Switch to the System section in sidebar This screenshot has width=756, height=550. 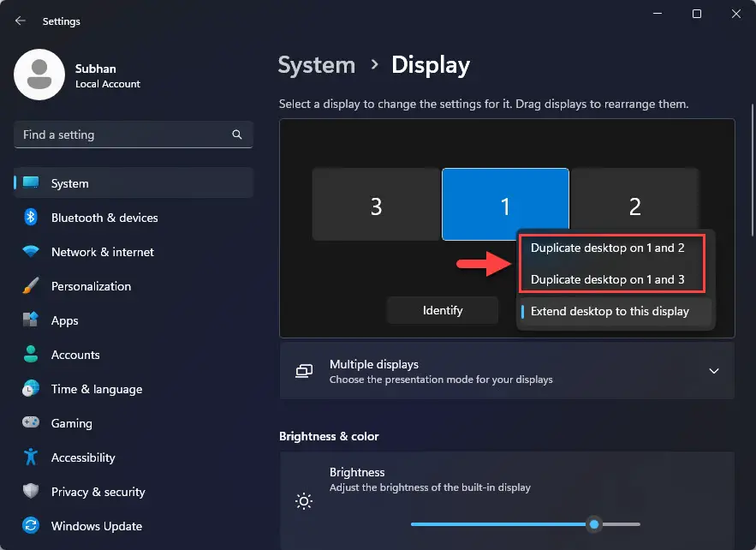[x=69, y=183]
